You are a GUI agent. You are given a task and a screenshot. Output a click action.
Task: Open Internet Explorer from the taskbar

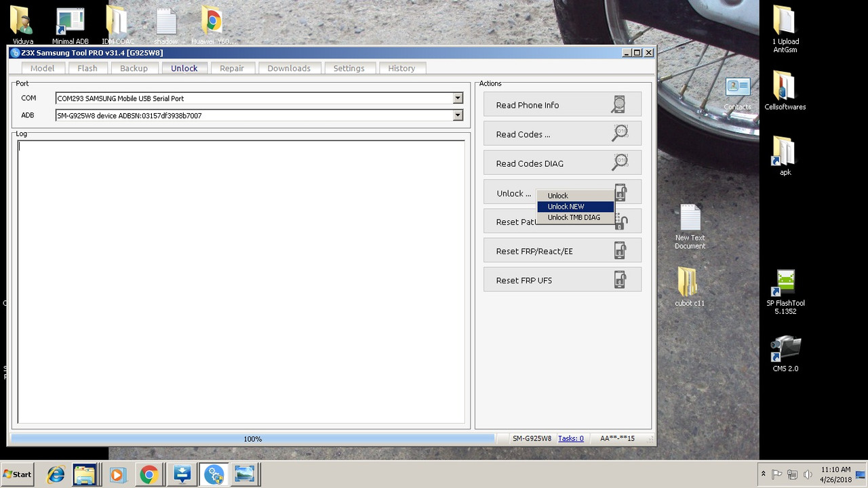pyautogui.click(x=55, y=474)
